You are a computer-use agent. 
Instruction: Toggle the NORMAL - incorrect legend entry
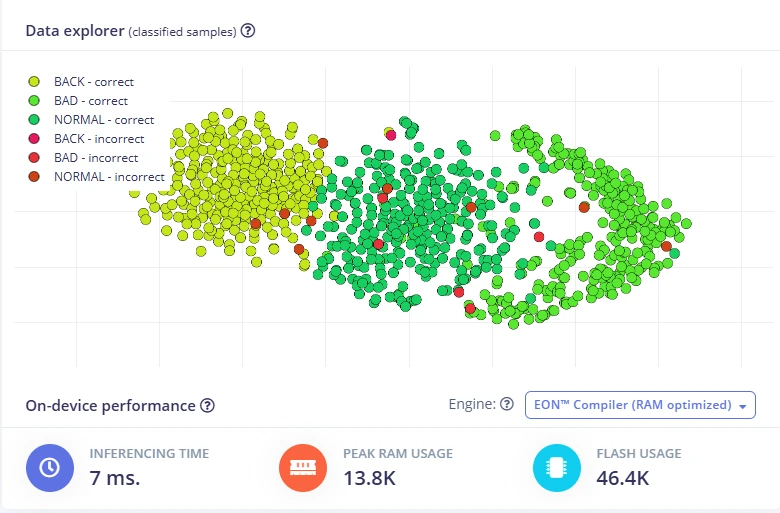click(x=96, y=177)
